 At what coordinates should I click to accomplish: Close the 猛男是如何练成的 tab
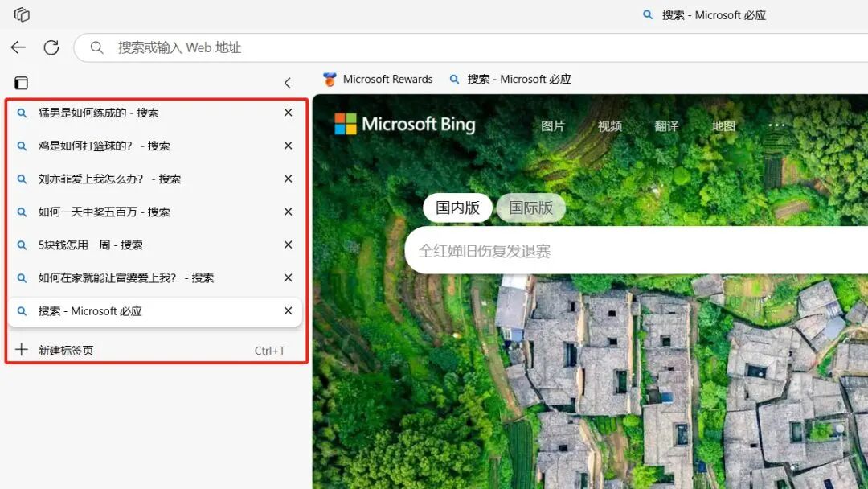pos(288,113)
